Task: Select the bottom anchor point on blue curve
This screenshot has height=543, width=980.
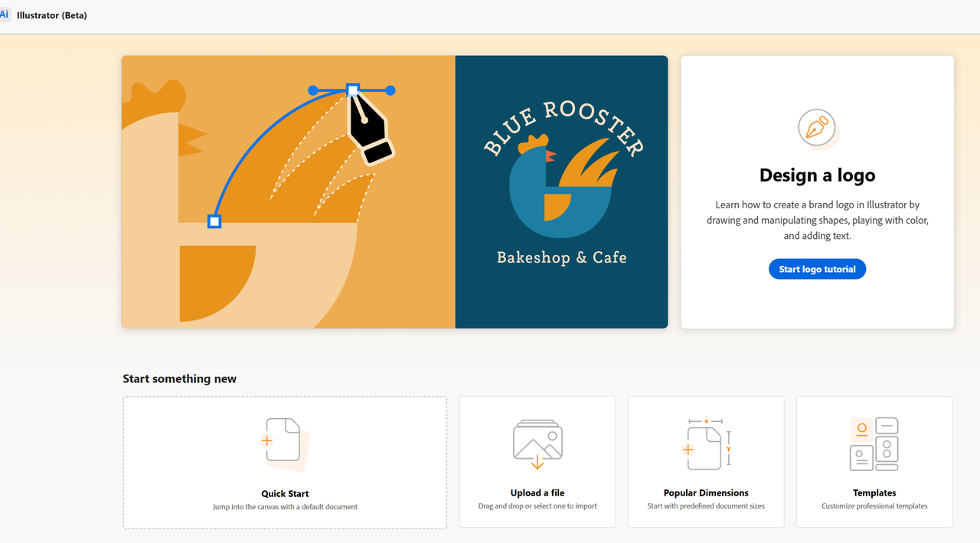Action: tap(214, 221)
